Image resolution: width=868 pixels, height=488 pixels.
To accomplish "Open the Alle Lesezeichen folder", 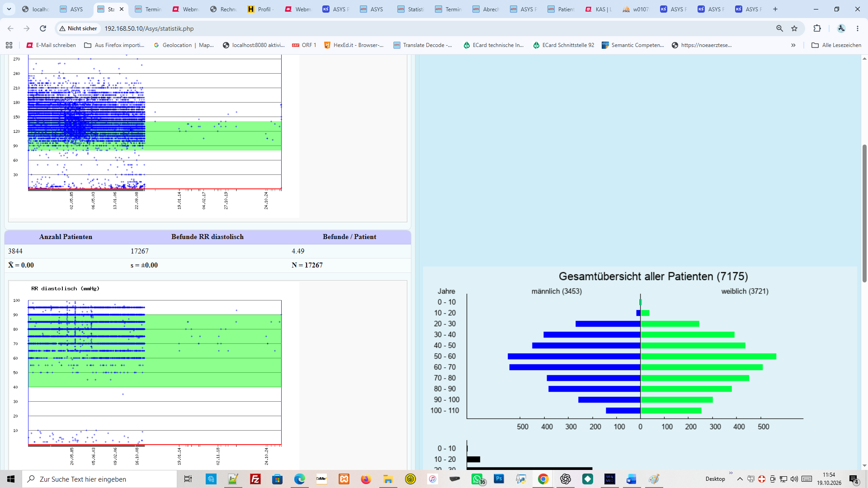I will pos(836,45).
